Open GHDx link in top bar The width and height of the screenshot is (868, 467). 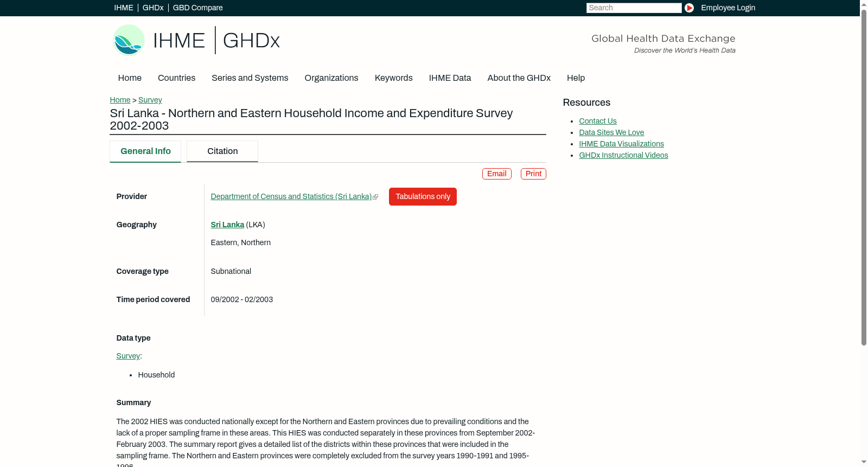click(153, 8)
